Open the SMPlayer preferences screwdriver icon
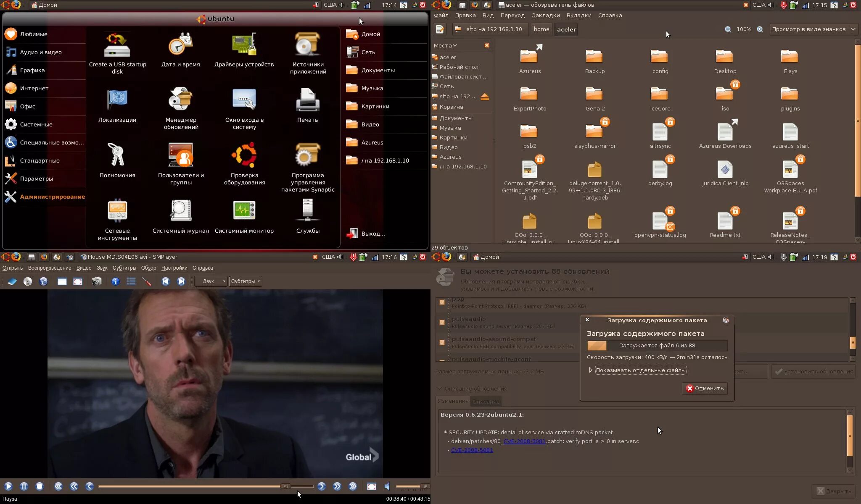The width and height of the screenshot is (861, 504). click(147, 281)
